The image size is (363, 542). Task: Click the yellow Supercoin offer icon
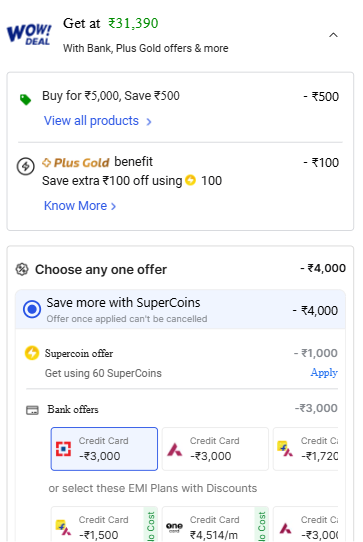click(x=32, y=353)
